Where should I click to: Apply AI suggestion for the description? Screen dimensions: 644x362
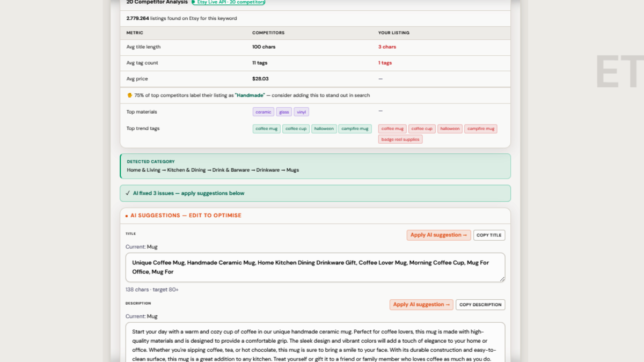coord(421,305)
